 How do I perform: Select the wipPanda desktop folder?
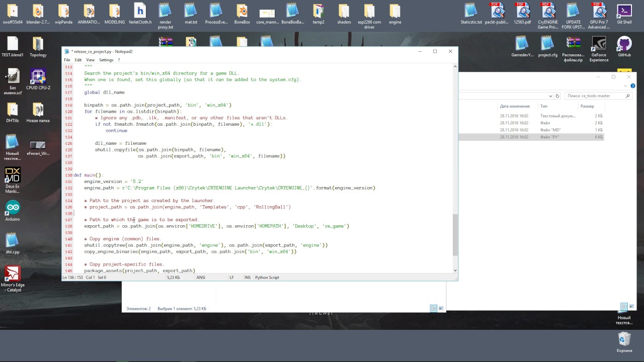pyautogui.click(x=63, y=14)
